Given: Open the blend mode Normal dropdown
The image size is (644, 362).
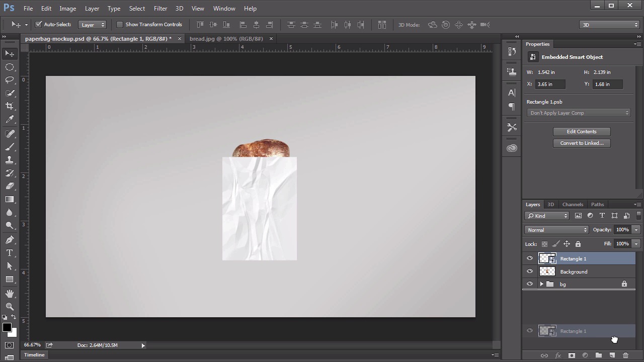Looking at the screenshot, I should 556,230.
